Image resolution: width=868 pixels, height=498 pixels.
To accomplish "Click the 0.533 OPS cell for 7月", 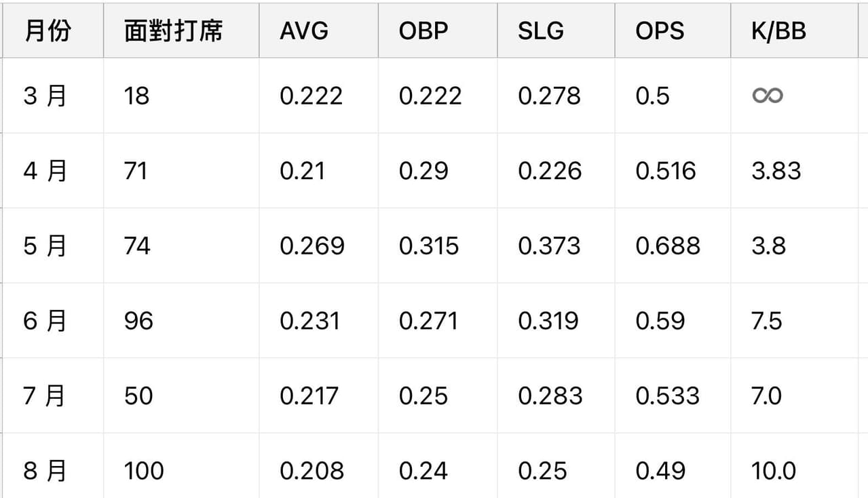I will (673, 396).
